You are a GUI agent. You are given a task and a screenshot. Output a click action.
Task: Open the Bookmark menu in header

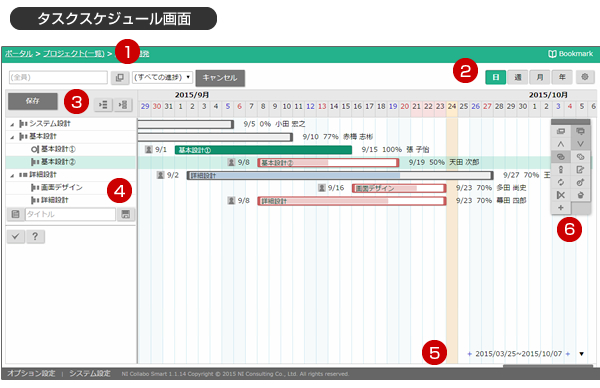[570, 54]
